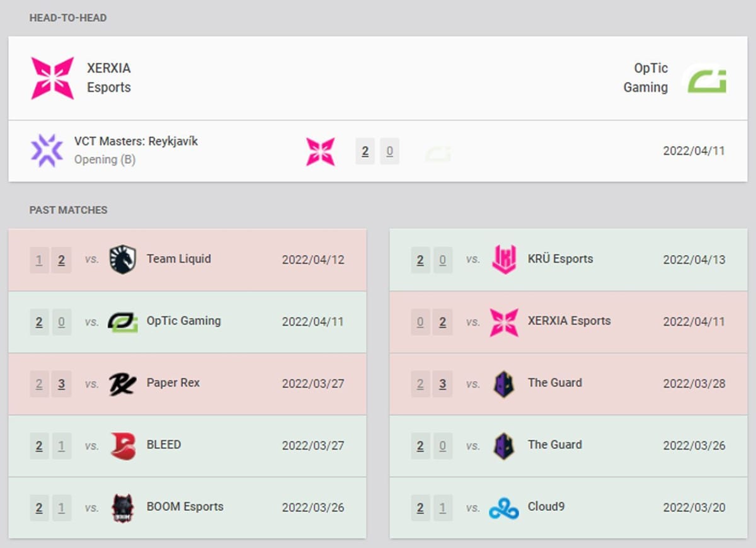
Task: Click the XERXIA Esports name text
Action: [x=108, y=77]
